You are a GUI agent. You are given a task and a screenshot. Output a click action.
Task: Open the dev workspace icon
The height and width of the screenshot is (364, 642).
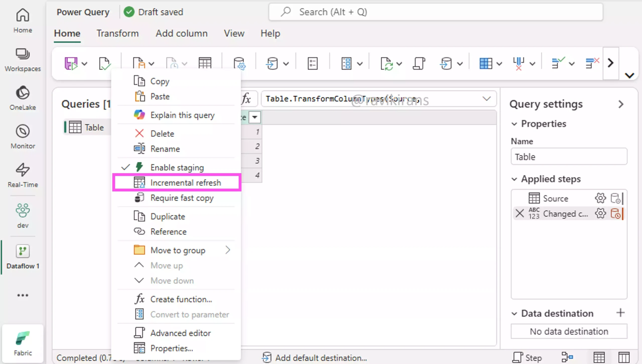[23, 215]
